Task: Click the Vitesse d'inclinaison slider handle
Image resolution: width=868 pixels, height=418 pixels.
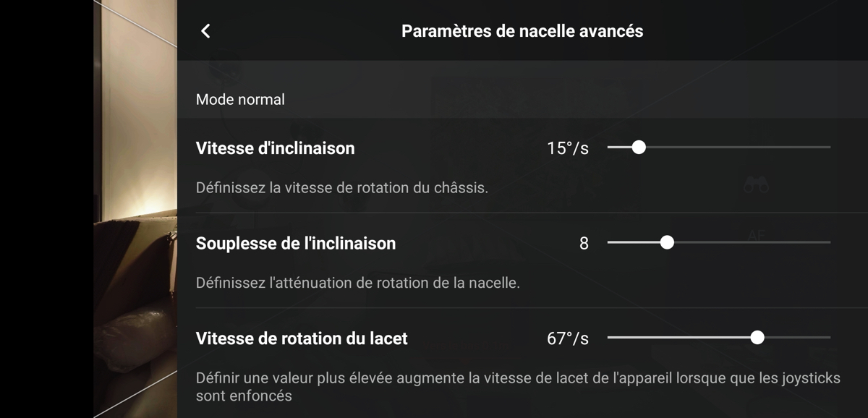Action: click(638, 148)
